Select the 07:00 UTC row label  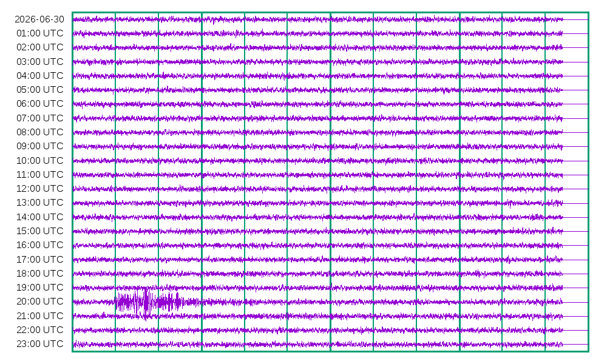click(40, 118)
